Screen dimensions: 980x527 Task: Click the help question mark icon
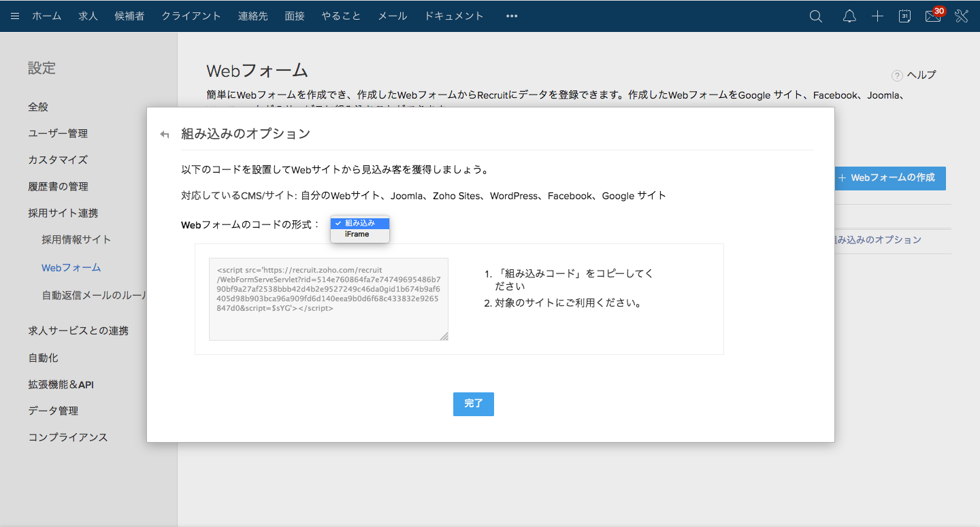pyautogui.click(x=897, y=75)
